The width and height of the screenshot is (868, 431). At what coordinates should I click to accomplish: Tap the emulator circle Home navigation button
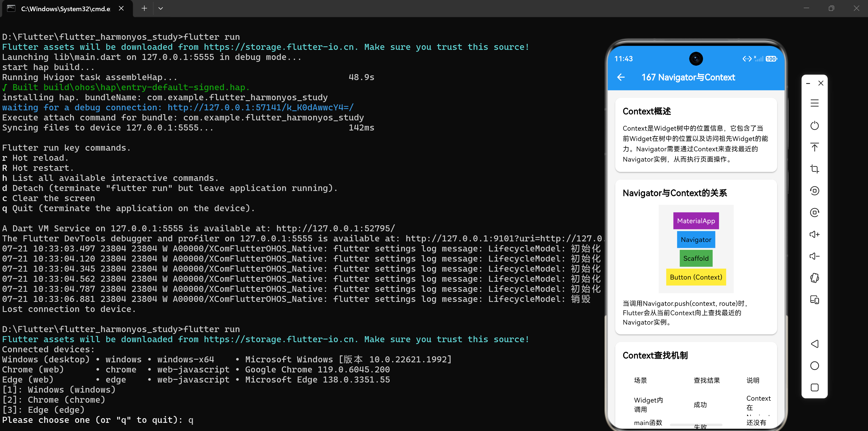coord(814,366)
